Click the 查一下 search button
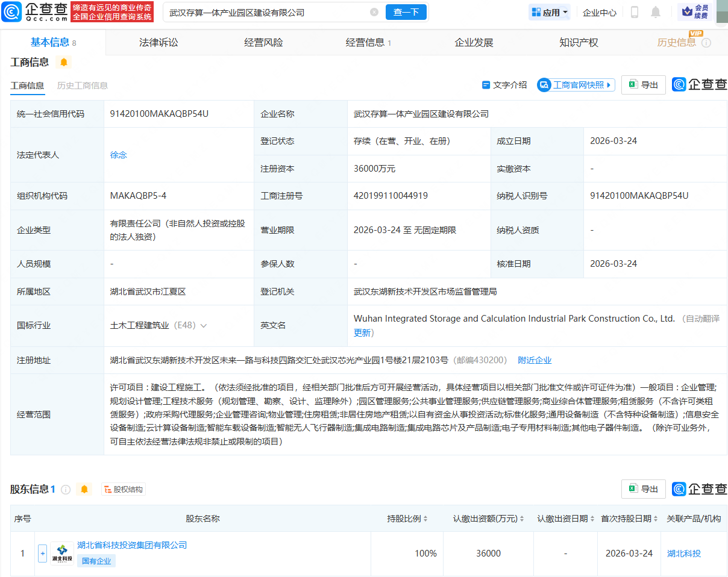Screen dimensions: 728x577 point(406,12)
